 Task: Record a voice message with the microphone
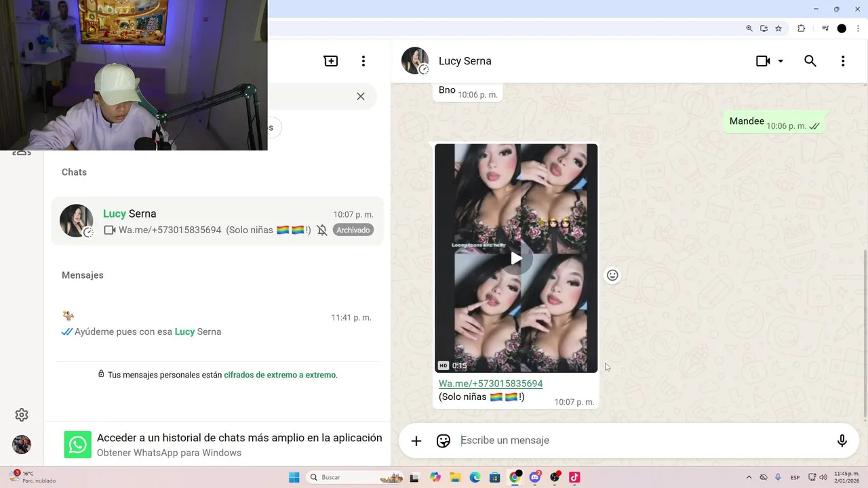pos(842,441)
